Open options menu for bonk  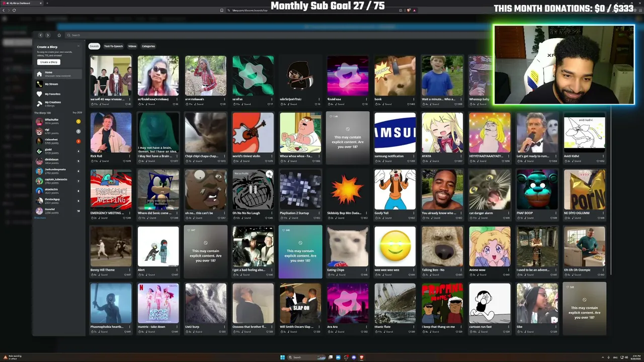click(x=414, y=100)
